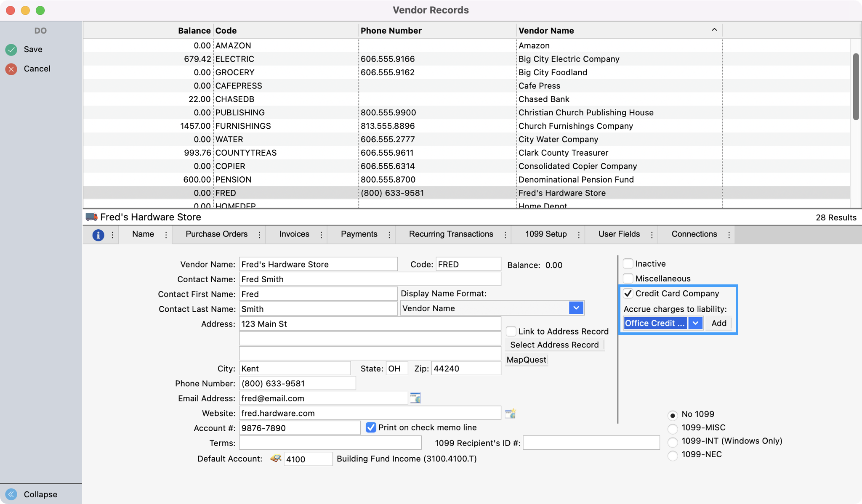Toggle sort arrow on Vendor Name column

click(714, 30)
